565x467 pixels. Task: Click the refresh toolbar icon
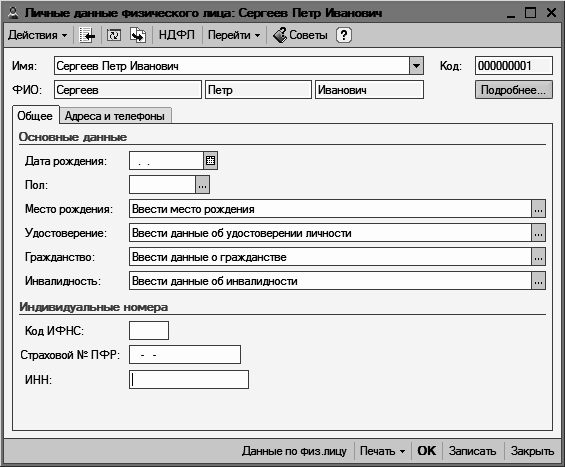pyautogui.click(x=114, y=35)
